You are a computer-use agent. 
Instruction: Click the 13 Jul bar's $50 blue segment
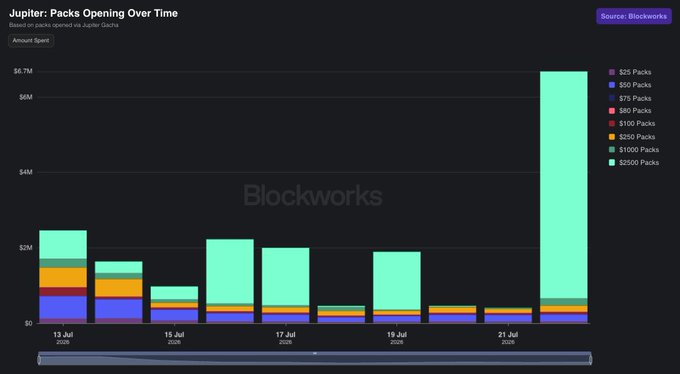[63, 307]
